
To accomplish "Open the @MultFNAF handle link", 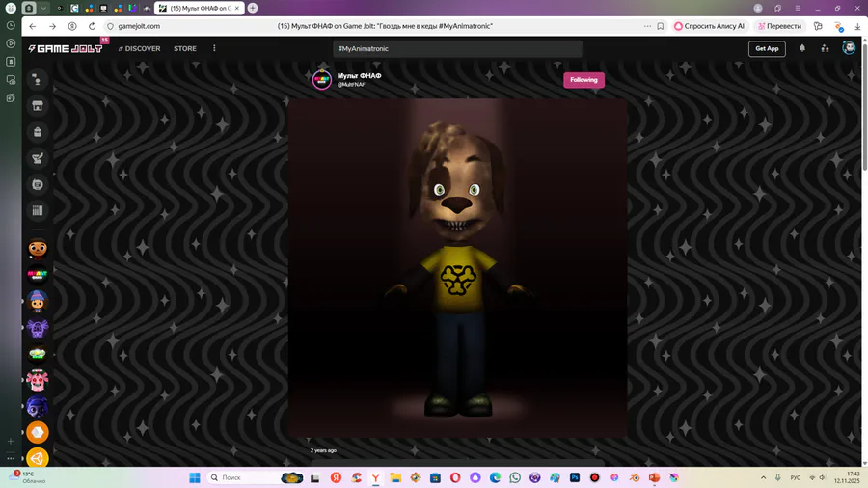I will tap(351, 85).
